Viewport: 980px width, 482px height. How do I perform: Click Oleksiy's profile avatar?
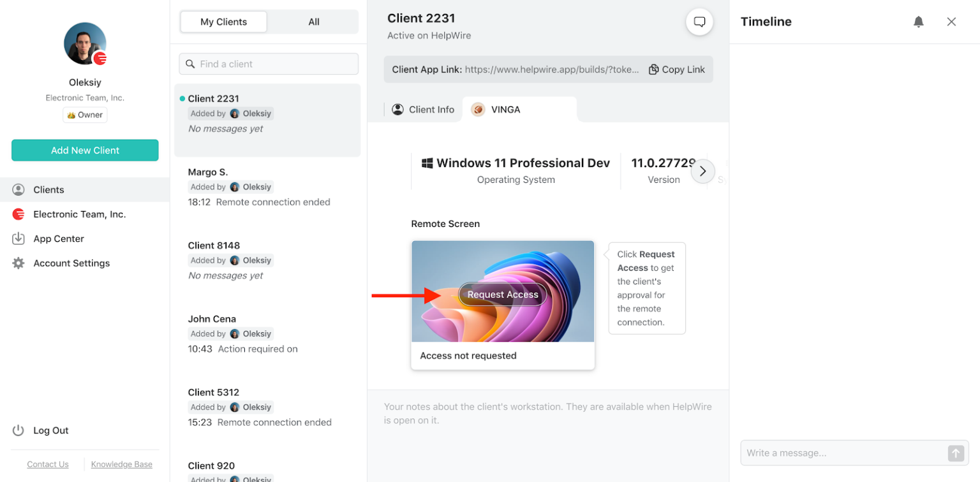click(84, 43)
